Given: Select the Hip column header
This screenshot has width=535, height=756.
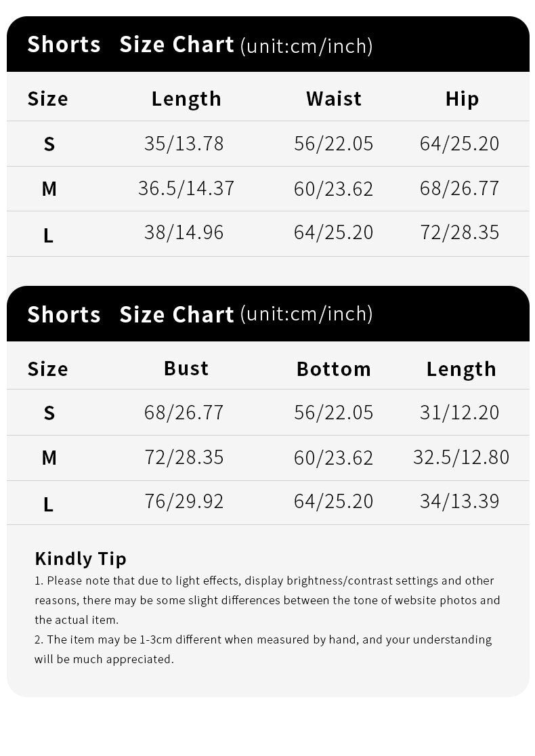Looking at the screenshot, I should [462, 99].
